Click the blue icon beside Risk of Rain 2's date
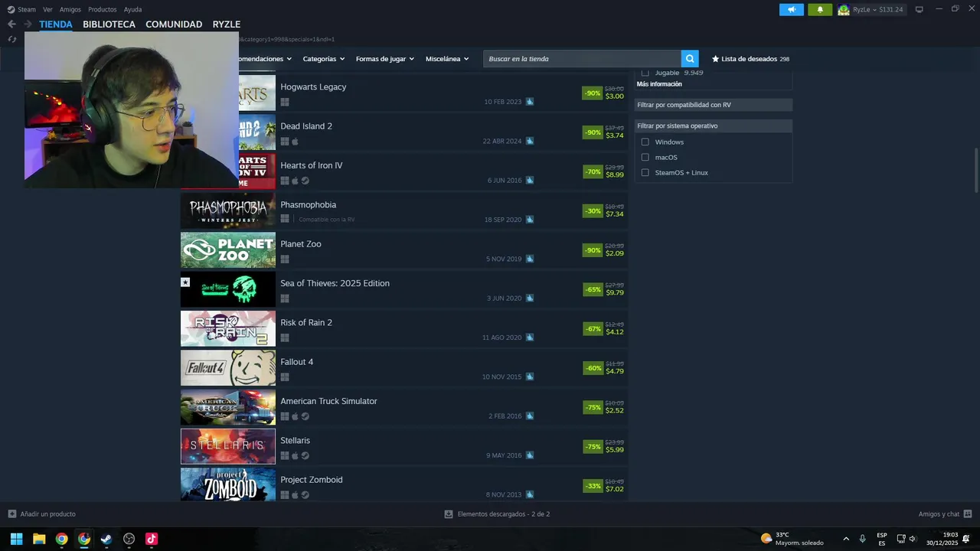This screenshot has height=551, width=980. (x=529, y=337)
